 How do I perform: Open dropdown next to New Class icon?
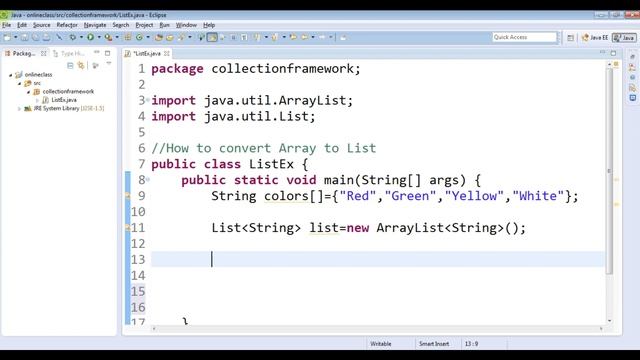148,37
